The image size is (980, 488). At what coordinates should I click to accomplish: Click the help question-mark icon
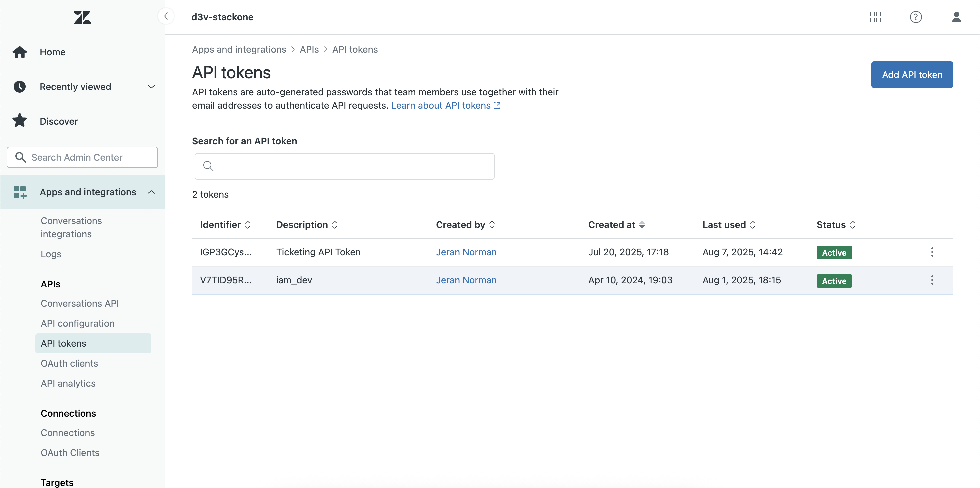916,17
